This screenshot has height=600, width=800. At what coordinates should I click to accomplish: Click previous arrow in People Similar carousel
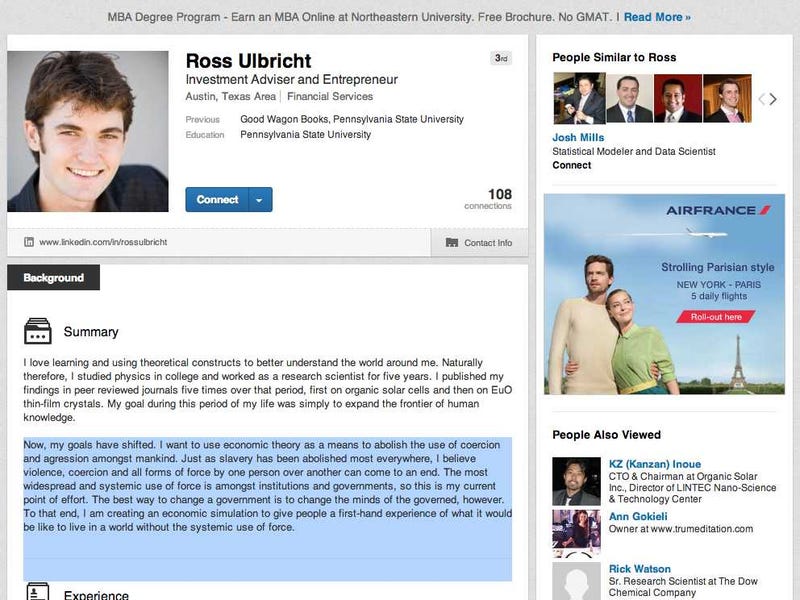(x=761, y=99)
